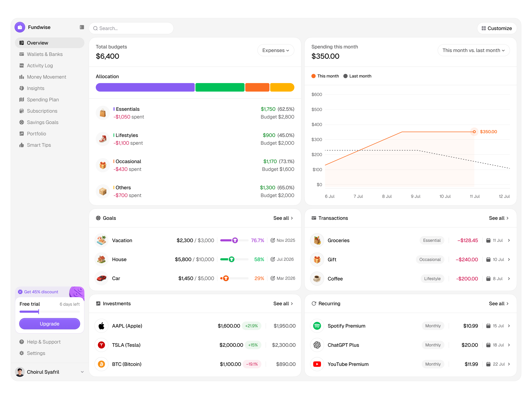View Subscriptions from the sidebar
The height and width of the screenshot is (399, 532).
pos(42,111)
